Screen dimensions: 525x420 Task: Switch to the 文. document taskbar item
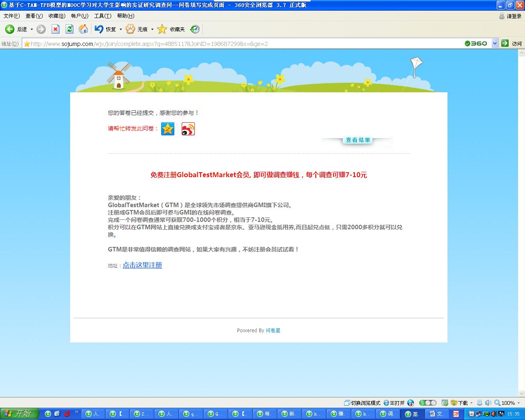click(437, 414)
